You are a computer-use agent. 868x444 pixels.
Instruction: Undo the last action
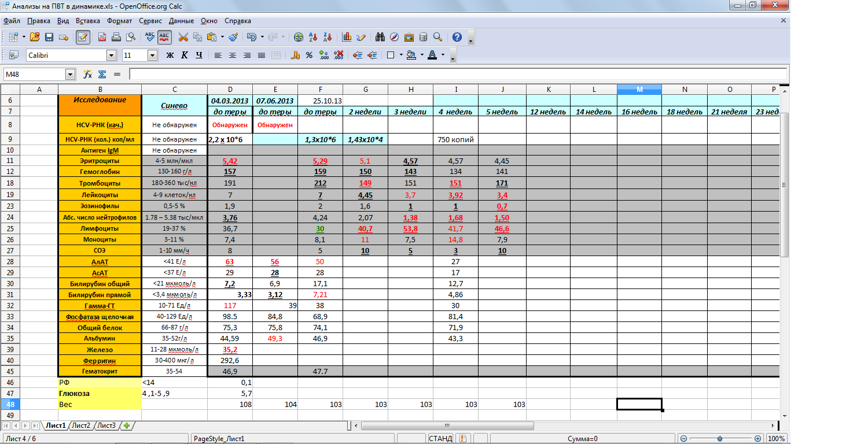coord(251,37)
